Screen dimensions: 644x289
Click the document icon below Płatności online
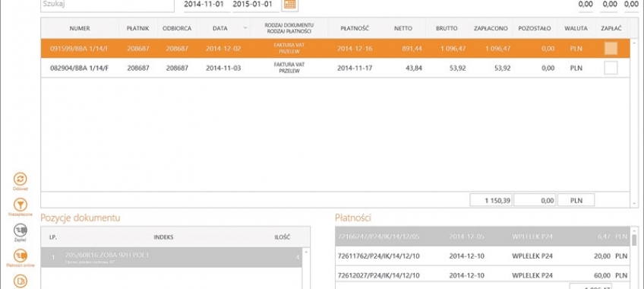(20, 281)
